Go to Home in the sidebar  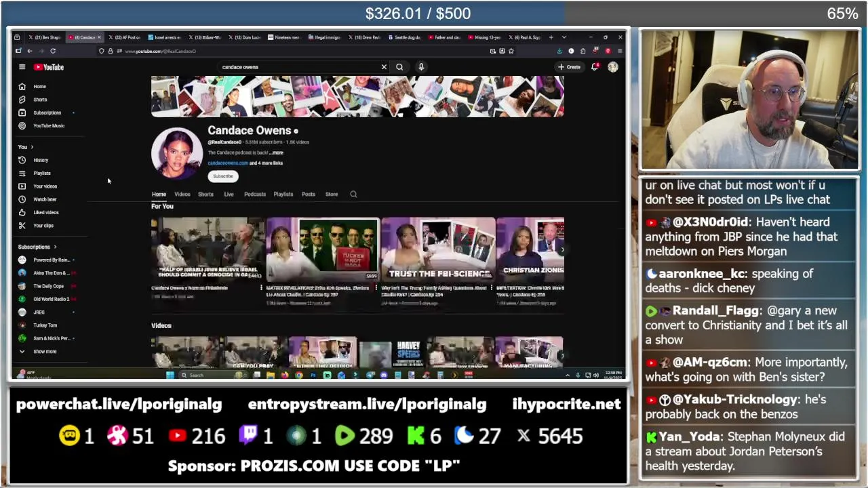point(40,87)
